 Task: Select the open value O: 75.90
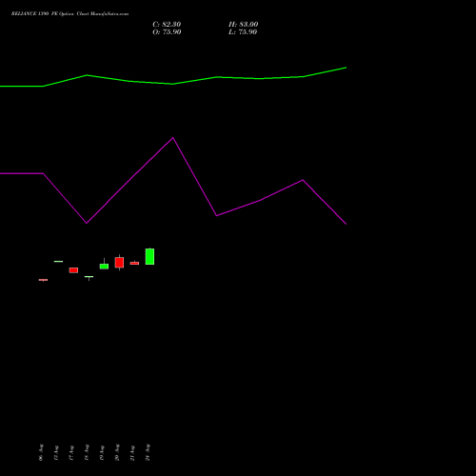coord(167,32)
